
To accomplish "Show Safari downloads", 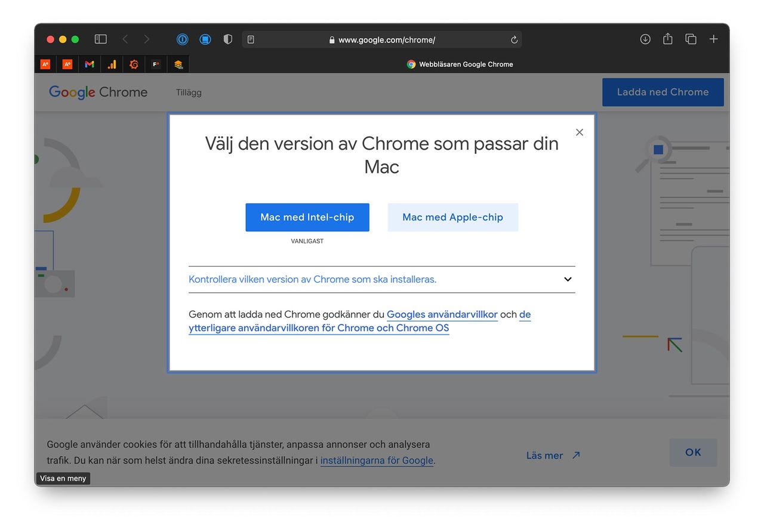I will (x=645, y=39).
